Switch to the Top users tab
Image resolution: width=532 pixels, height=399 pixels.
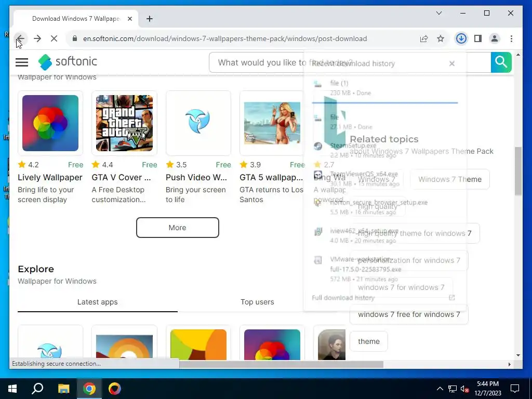point(257,302)
